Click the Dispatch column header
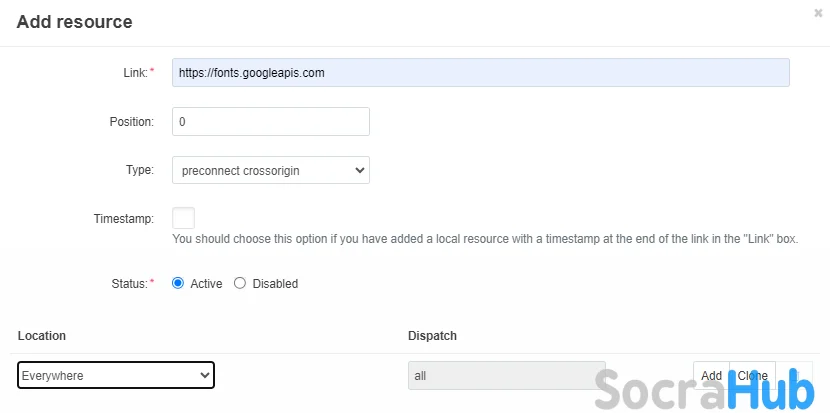This screenshot has width=830, height=413. [432, 336]
